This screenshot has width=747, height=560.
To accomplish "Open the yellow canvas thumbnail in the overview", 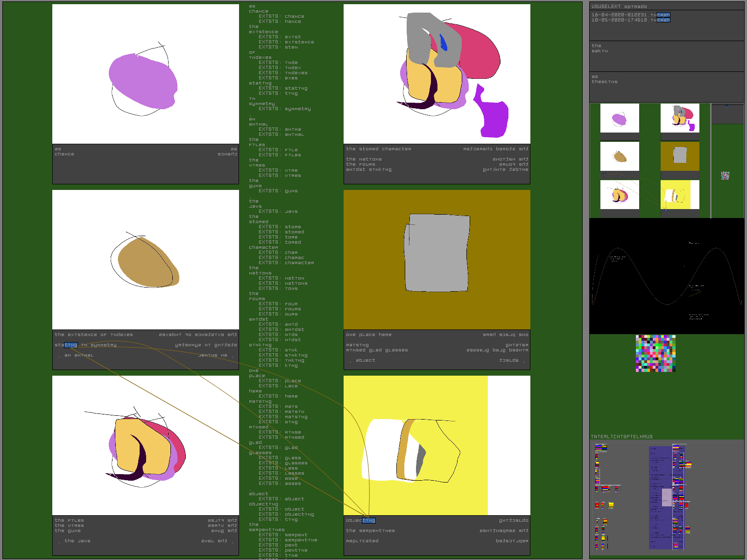I will (680, 195).
